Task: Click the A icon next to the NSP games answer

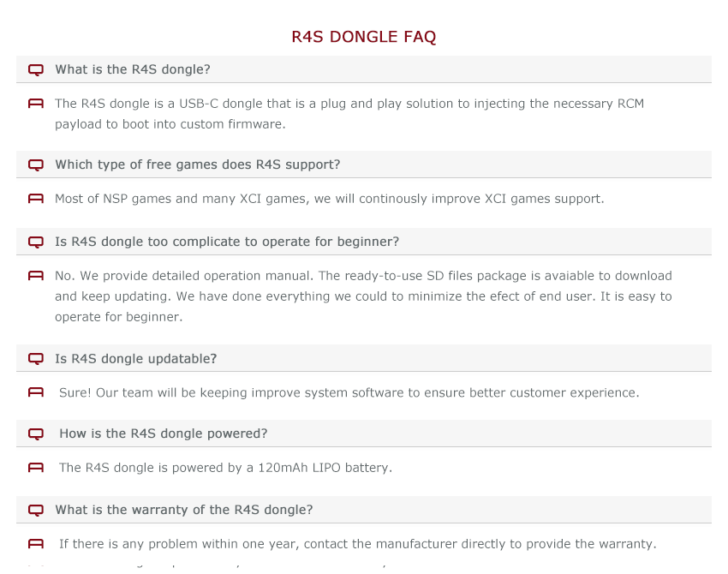Action: (36, 198)
